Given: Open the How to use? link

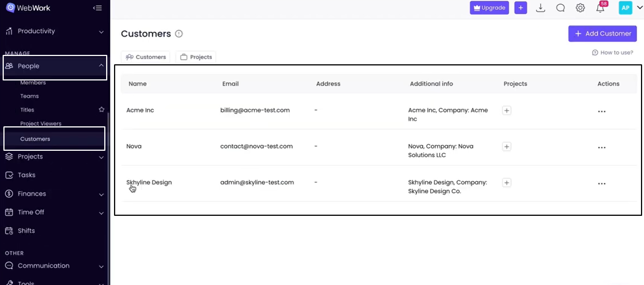Looking at the screenshot, I should click(612, 53).
